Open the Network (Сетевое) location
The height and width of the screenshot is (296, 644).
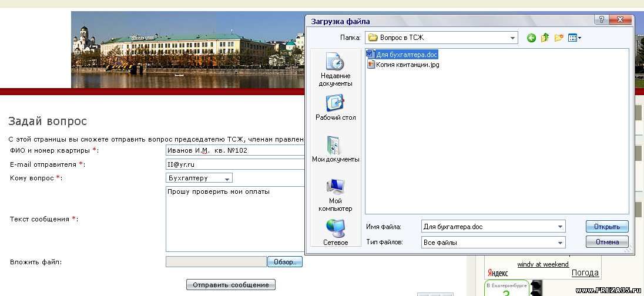pyautogui.click(x=336, y=233)
